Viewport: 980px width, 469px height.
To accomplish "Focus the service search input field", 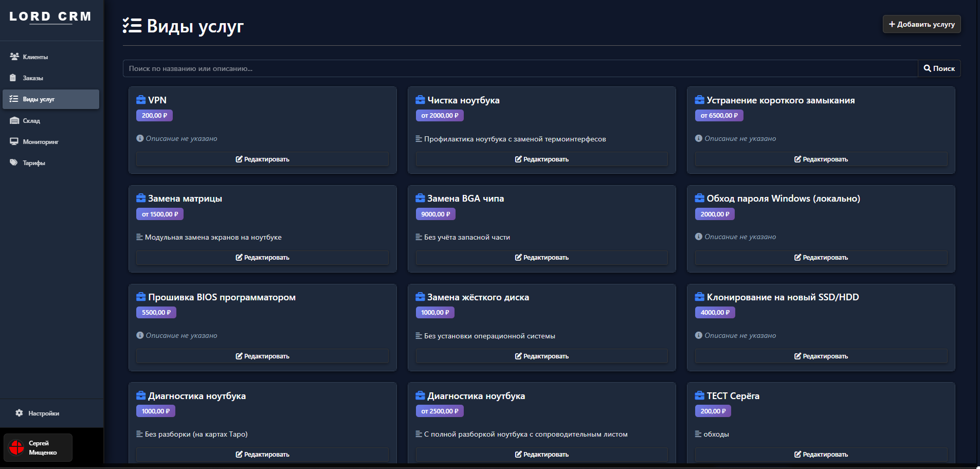I will pos(519,68).
